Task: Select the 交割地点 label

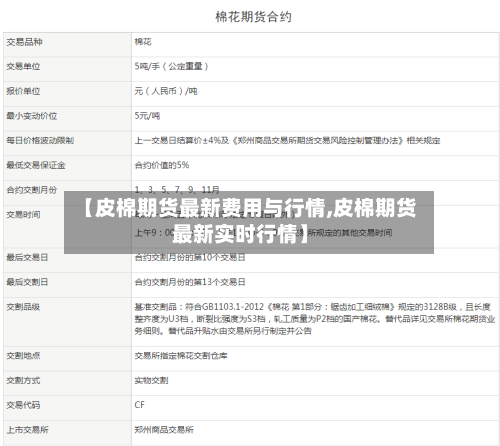Action: pos(23,356)
